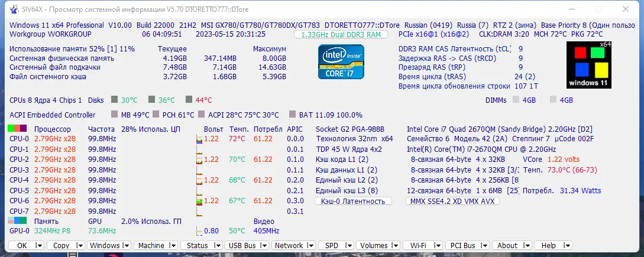This screenshot has height=257, width=644.
Task: Click the GPU-0 temperature 50°C
Action: point(237,231)
